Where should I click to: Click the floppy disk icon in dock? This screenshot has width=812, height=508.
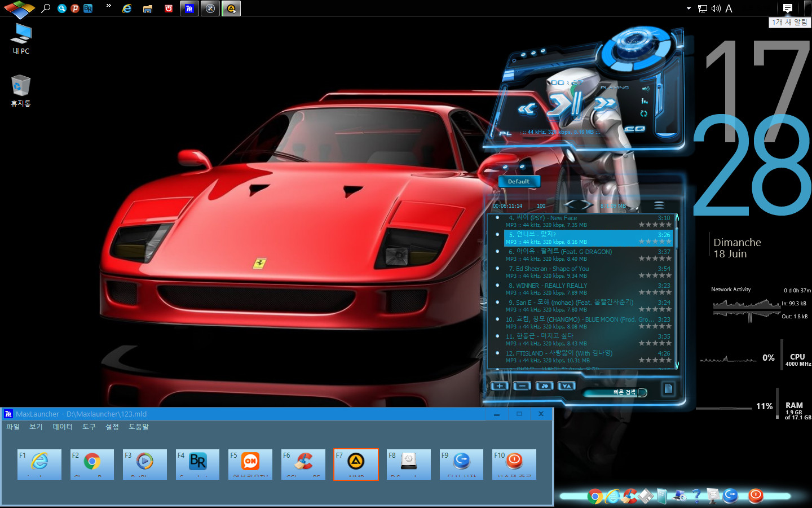pos(646,496)
